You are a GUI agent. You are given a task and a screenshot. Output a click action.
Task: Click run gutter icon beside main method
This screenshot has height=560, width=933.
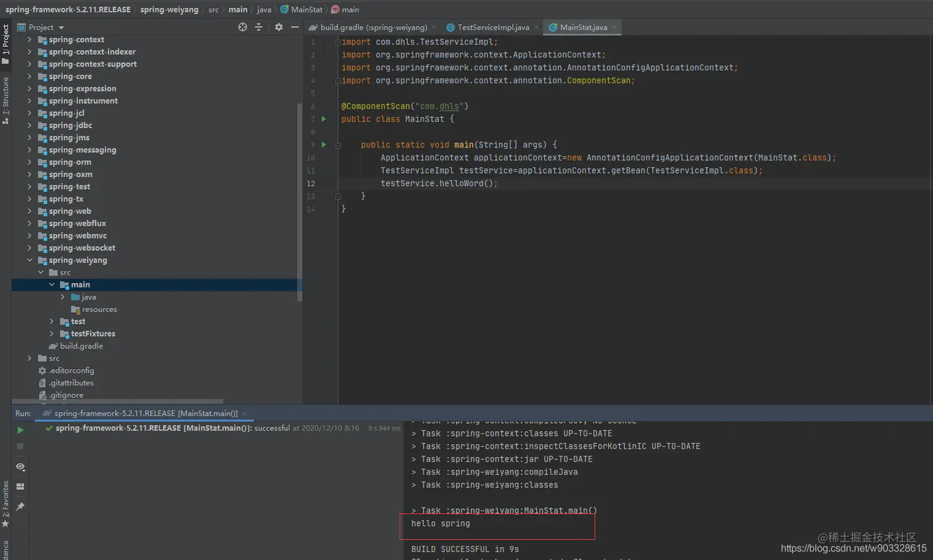(324, 145)
